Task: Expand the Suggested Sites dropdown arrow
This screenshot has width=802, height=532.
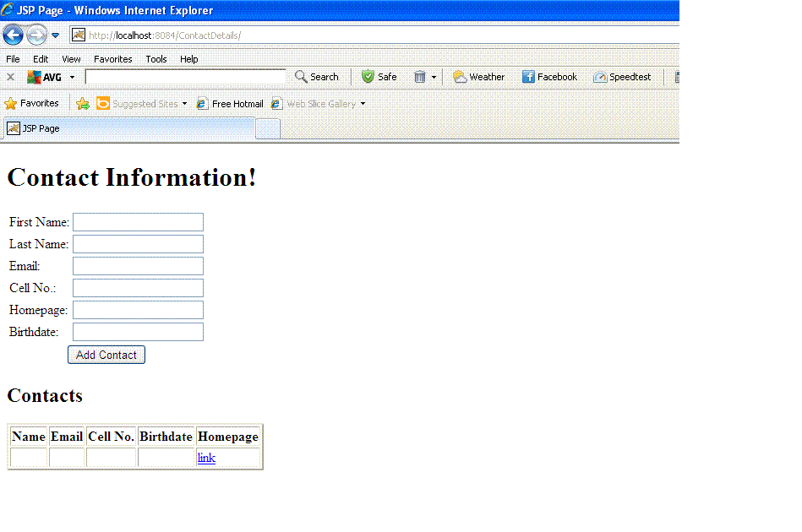Action: [184, 104]
